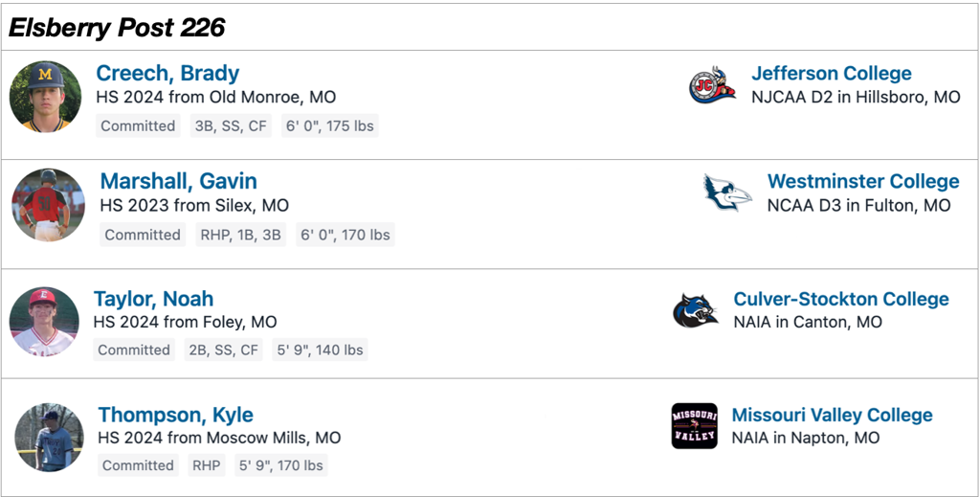Click Noah Taylor's 5' 9", 140 lbs tag
Image resolution: width=980 pixels, height=497 pixels.
point(320,350)
